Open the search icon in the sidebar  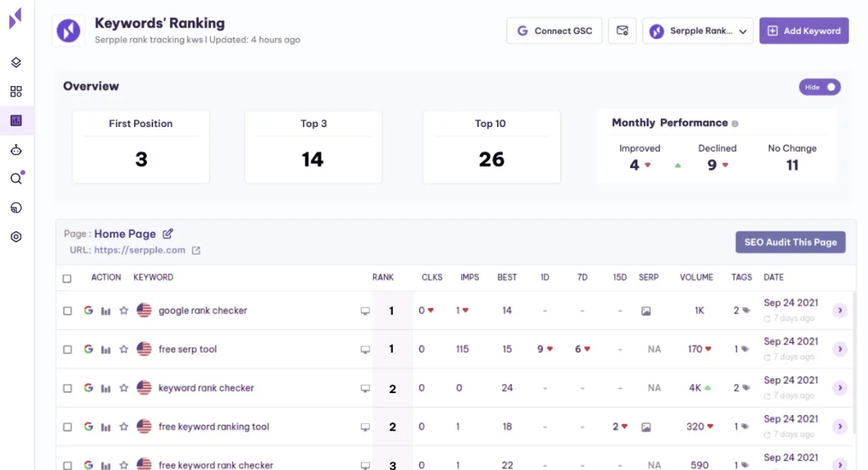(x=16, y=179)
